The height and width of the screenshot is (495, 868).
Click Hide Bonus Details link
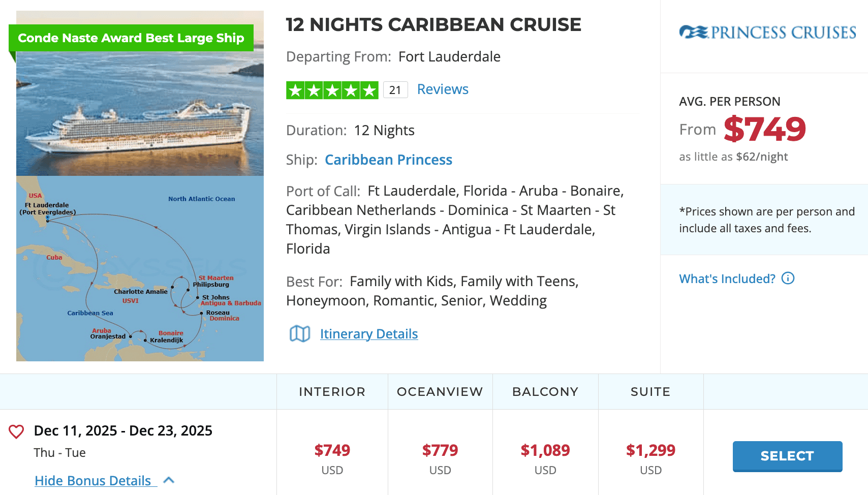coord(93,480)
